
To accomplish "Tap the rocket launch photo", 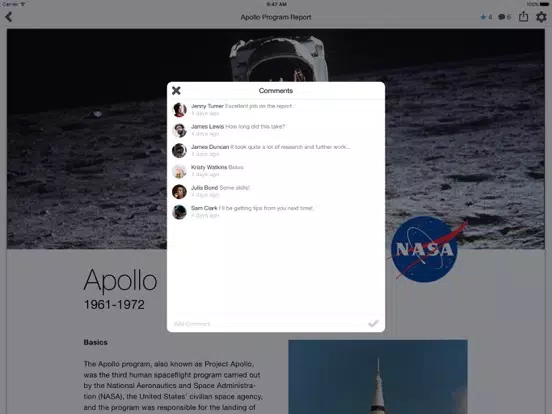I will tap(378, 377).
